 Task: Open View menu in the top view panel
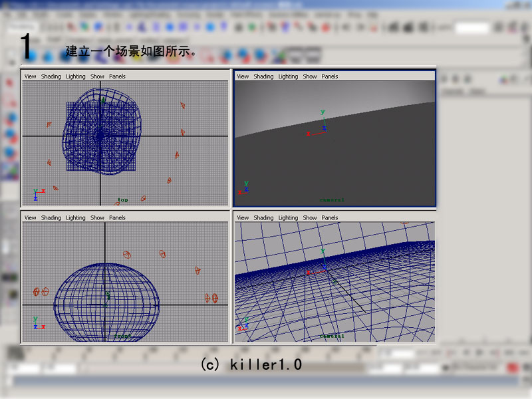point(30,76)
